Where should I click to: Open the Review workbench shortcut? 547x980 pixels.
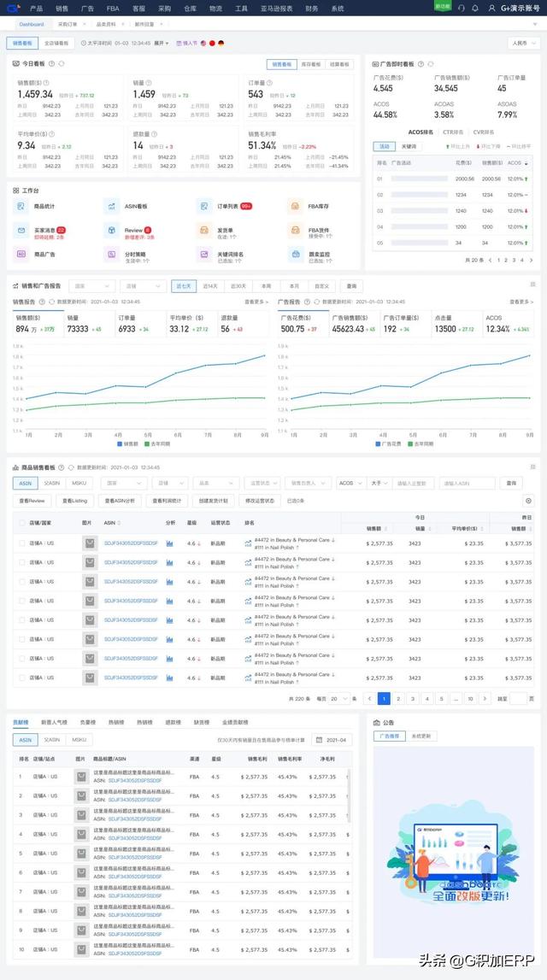[x=112, y=231]
